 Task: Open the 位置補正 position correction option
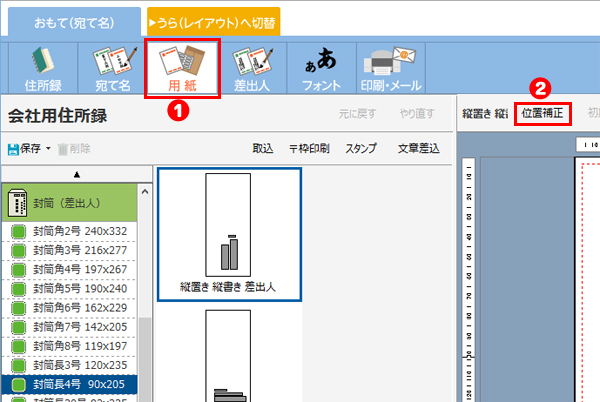pyautogui.click(x=543, y=114)
